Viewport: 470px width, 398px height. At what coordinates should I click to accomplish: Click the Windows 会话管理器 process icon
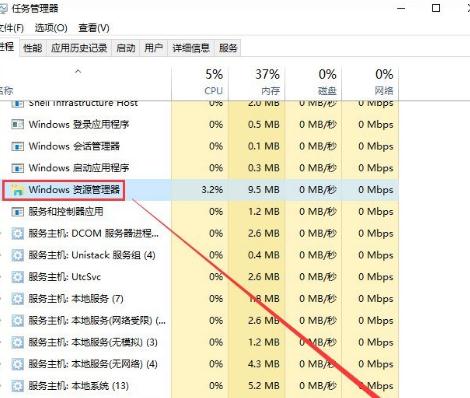coord(17,146)
